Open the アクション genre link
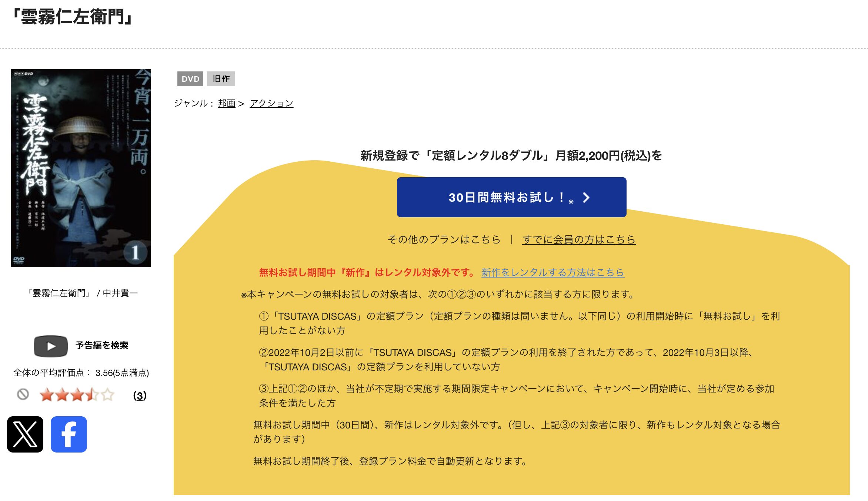The width and height of the screenshot is (868, 501). pyautogui.click(x=271, y=103)
